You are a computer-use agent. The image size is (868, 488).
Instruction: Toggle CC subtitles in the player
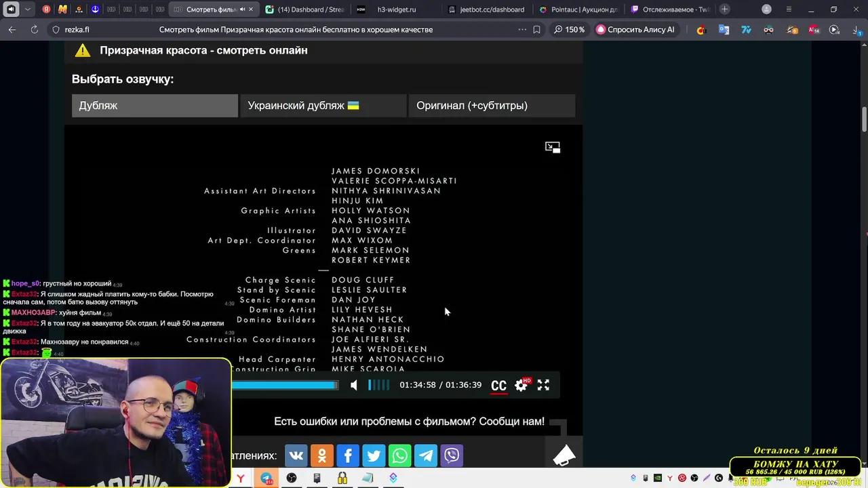click(x=498, y=386)
